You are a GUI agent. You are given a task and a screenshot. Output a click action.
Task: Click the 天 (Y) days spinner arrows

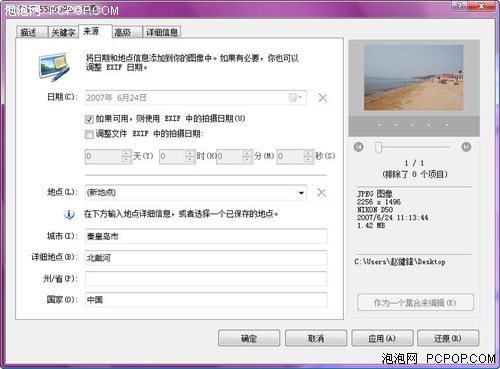coord(126,156)
